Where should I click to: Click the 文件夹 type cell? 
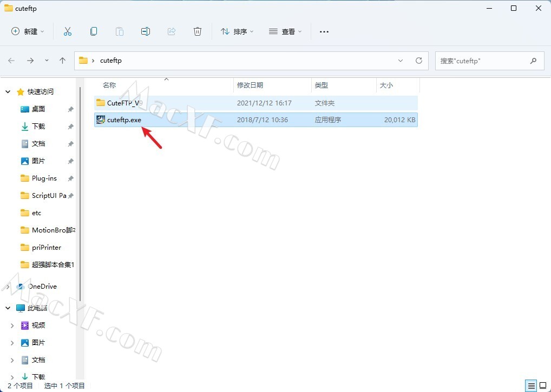324,103
